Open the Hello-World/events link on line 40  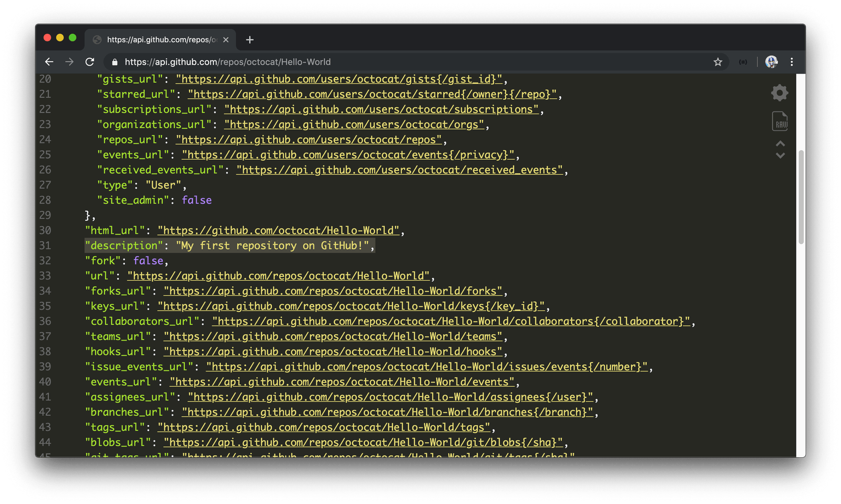coord(342,382)
